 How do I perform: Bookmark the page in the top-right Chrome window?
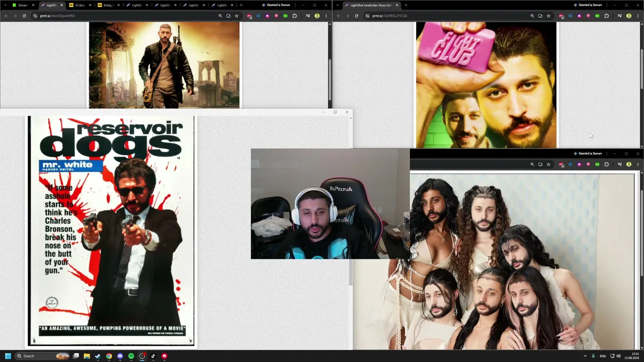[548, 16]
